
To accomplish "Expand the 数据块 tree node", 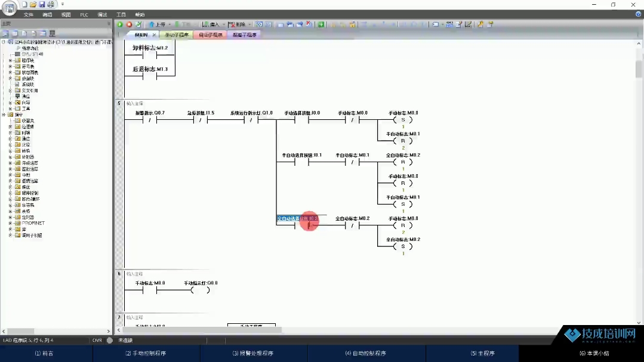I will click(10, 78).
